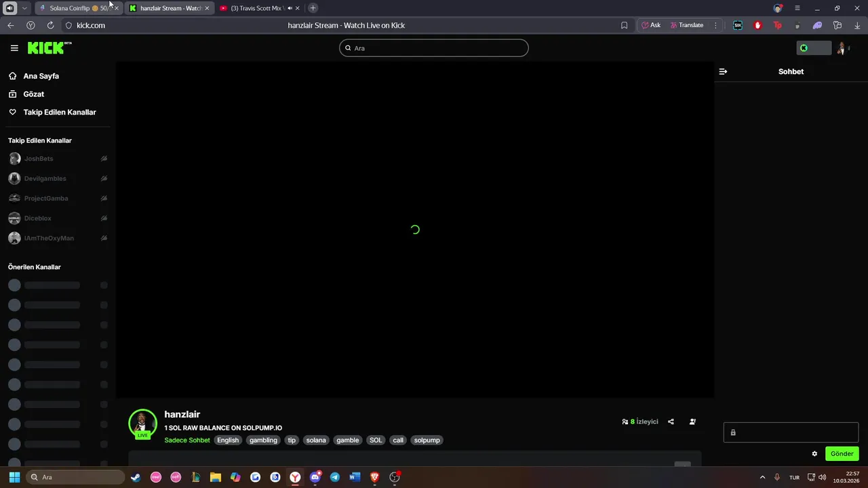Click the Yandex home Y icon

click(x=31, y=25)
